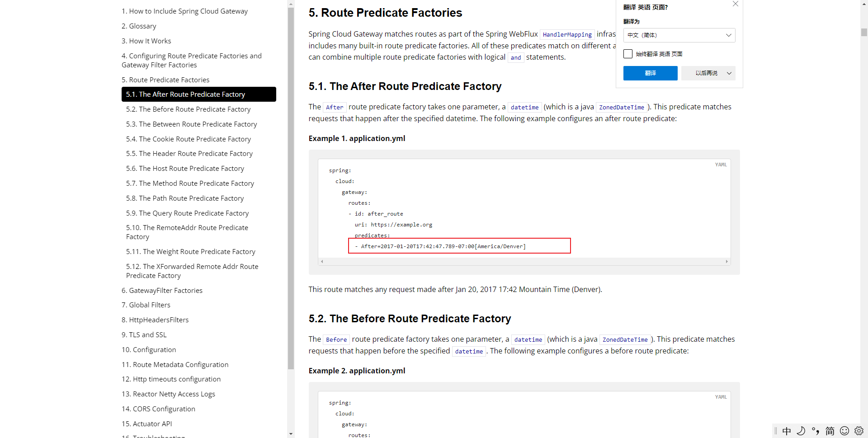Click the code block horizontal scrollbar track

click(524, 261)
